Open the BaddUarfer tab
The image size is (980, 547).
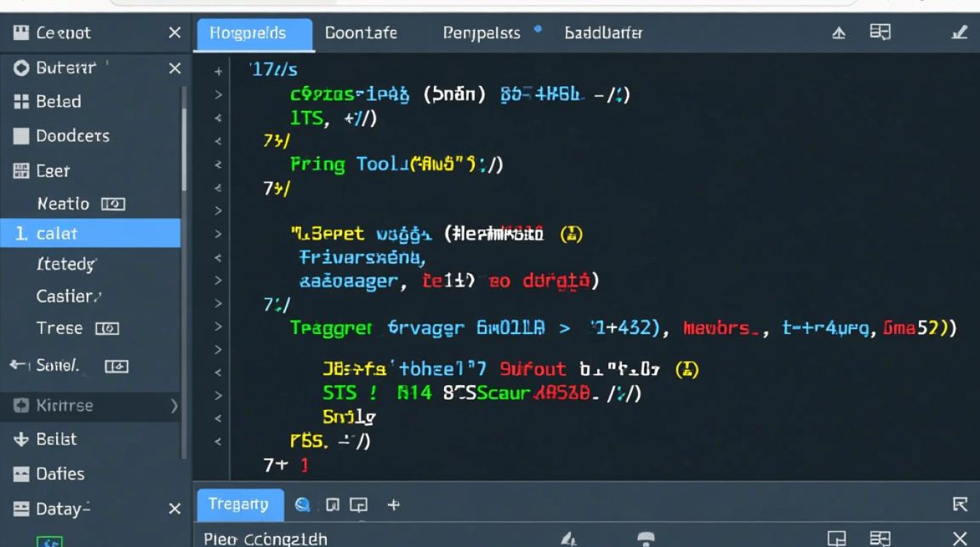tap(604, 33)
